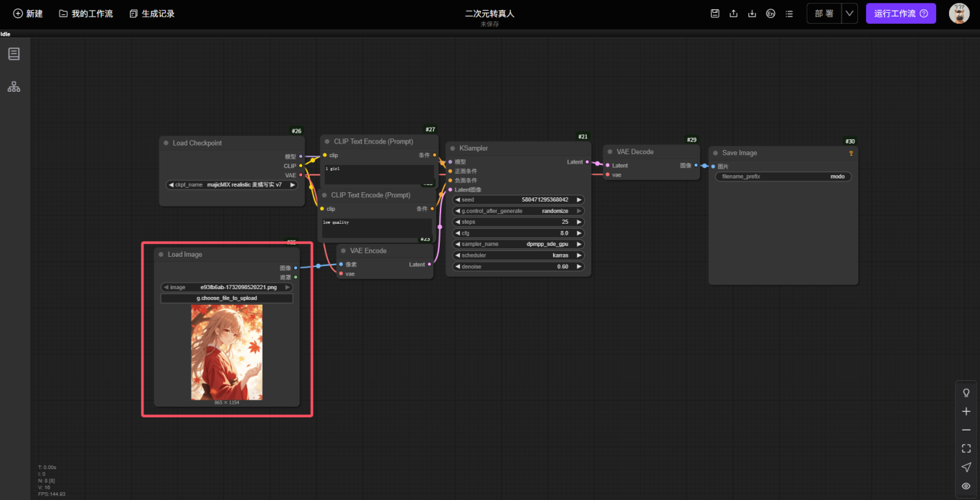Viewport: 980px width, 500px height.
Task: Open the control_after_generate randomize selector
Action: pyautogui.click(x=519, y=211)
